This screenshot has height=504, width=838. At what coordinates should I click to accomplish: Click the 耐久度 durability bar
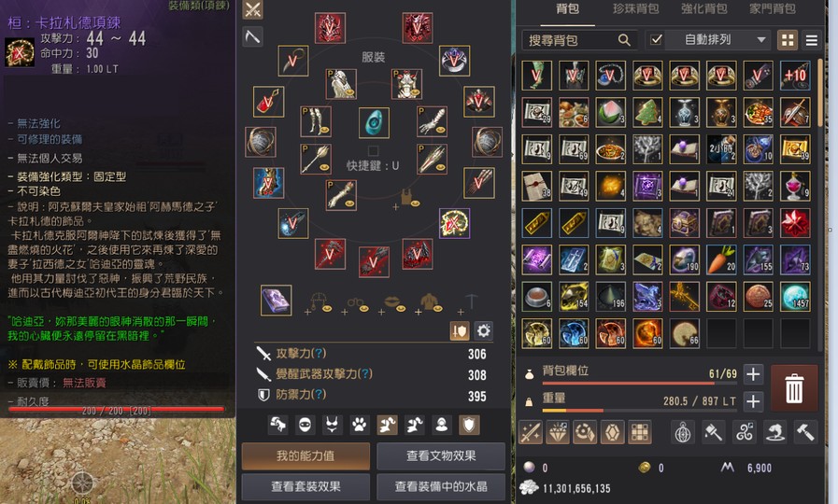[116, 410]
